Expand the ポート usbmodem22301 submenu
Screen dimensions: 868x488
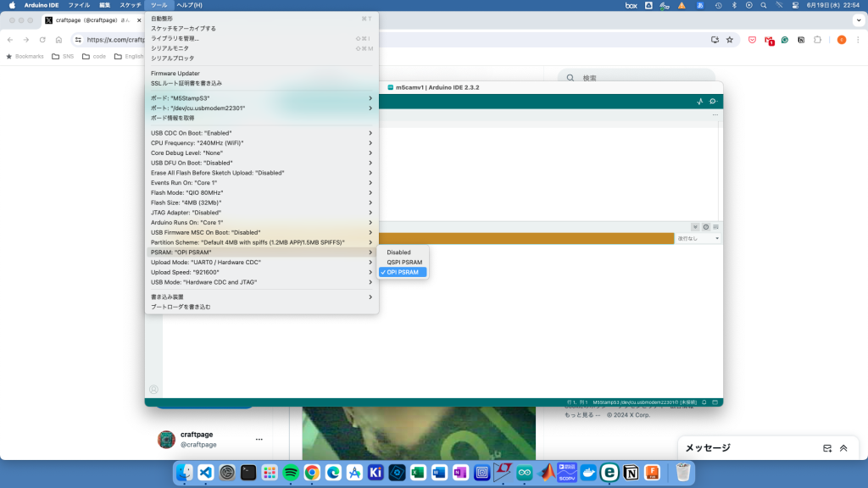pos(262,108)
